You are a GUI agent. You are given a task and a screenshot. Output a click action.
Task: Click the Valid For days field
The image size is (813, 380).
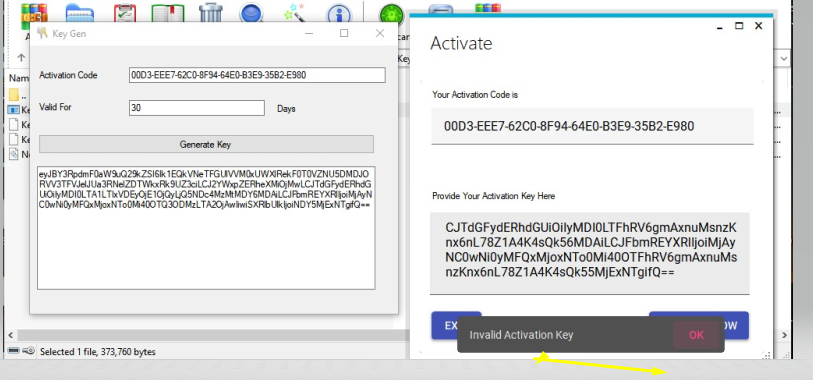[197, 108]
